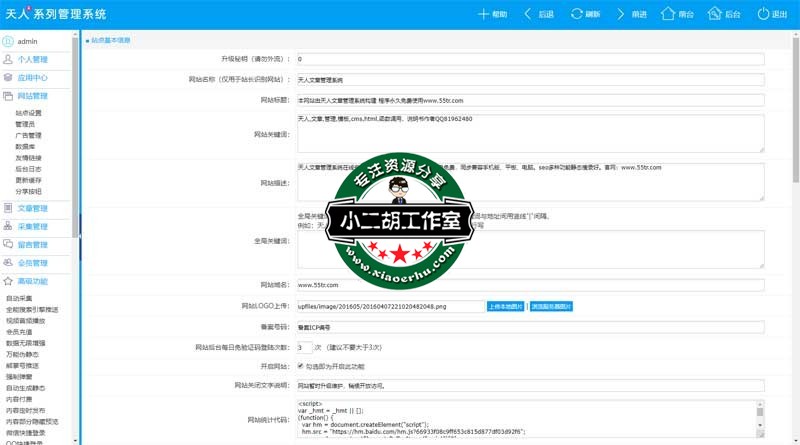Click the 浏览服务器图片 button

[x=551, y=306]
